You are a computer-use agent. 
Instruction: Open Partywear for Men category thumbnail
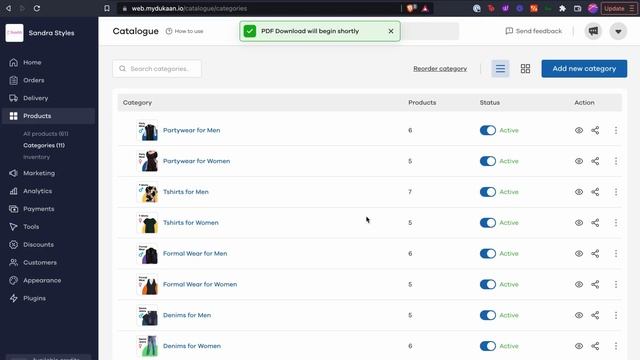tap(147, 131)
